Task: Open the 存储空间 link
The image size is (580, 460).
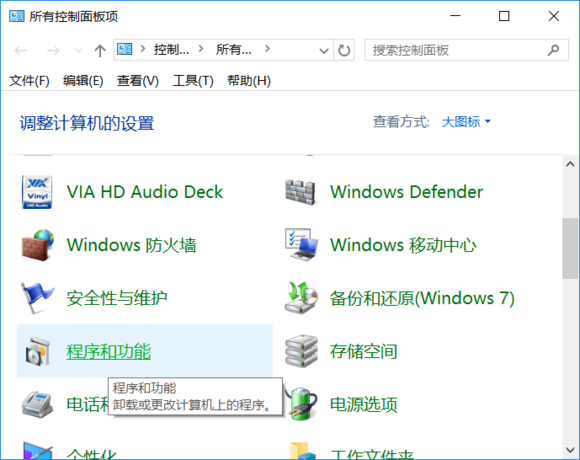Action: click(x=364, y=351)
